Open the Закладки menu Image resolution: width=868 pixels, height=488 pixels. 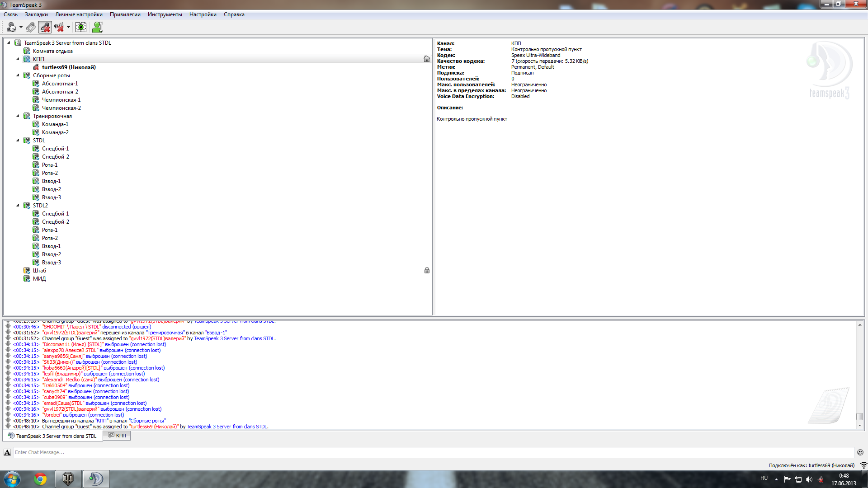click(36, 14)
